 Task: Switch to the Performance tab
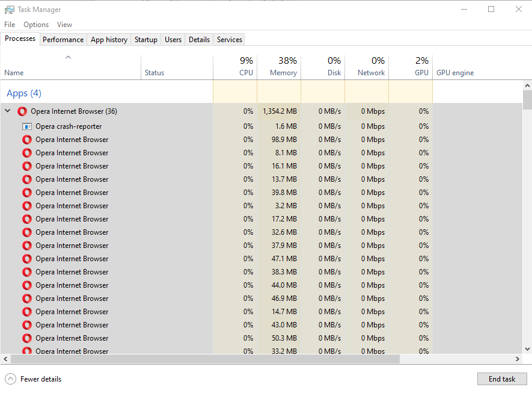coord(63,40)
